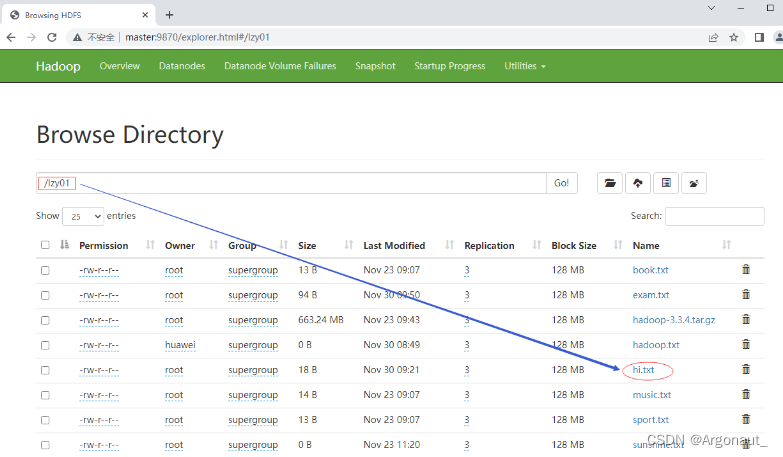Open the Startup Progress nav item
This screenshot has height=457, width=783.
(x=449, y=66)
